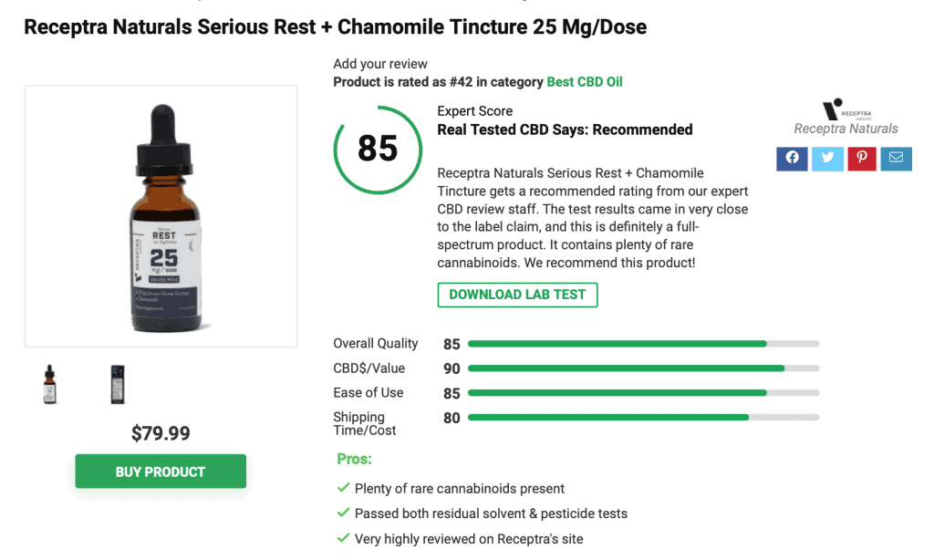
Task: Click the checkmark beside highly reviewed pro
Action: point(340,538)
